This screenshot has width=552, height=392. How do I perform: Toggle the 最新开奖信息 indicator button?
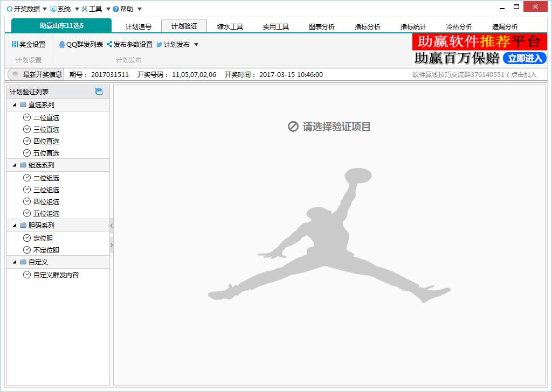tap(16, 75)
